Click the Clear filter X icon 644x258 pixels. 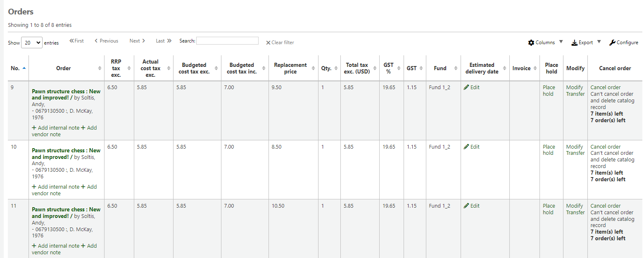click(x=268, y=43)
